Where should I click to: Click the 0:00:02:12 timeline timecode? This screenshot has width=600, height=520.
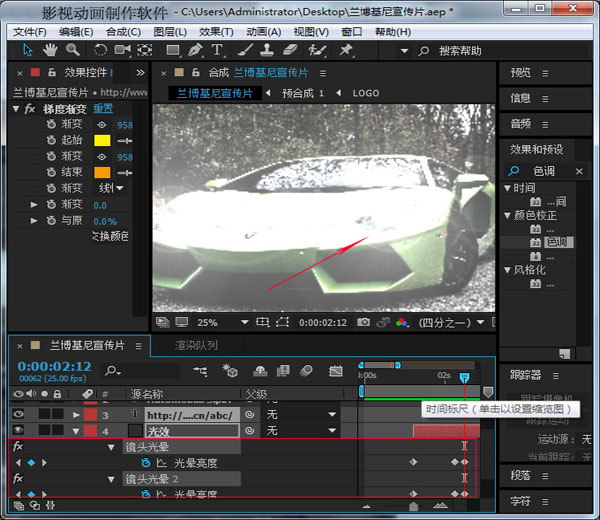54,367
